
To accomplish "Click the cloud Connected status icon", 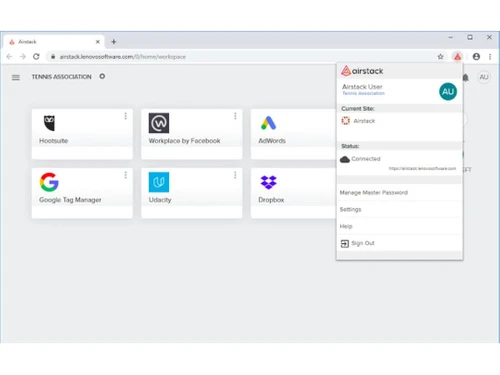I will pyautogui.click(x=345, y=159).
